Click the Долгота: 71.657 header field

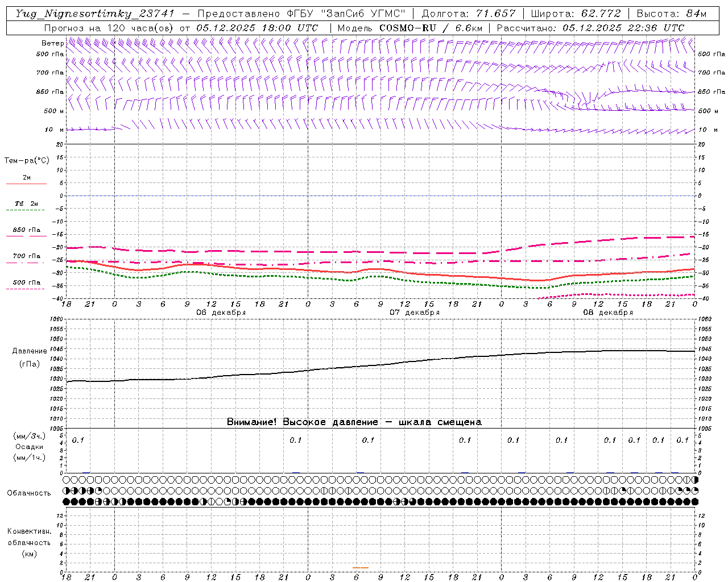pyautogui.click(x=469, y=14)
